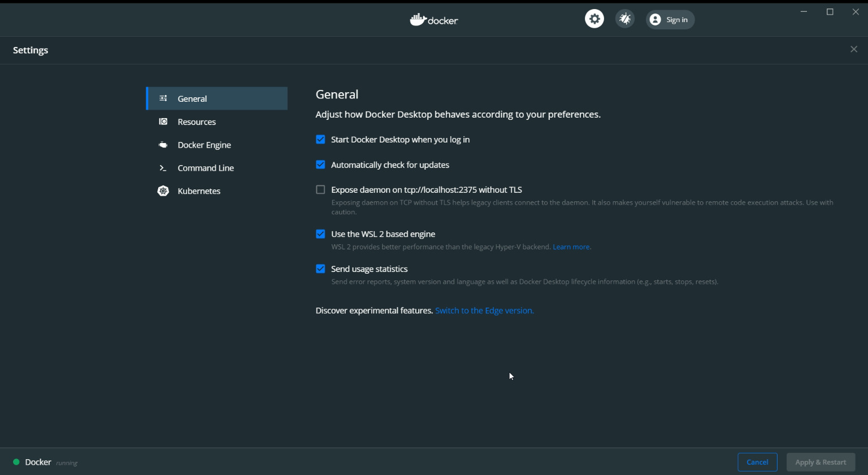The height and width of the screenshot is (475, 868).
Task: Maximize the Docker Desktop window
Action: pos(830,12)
